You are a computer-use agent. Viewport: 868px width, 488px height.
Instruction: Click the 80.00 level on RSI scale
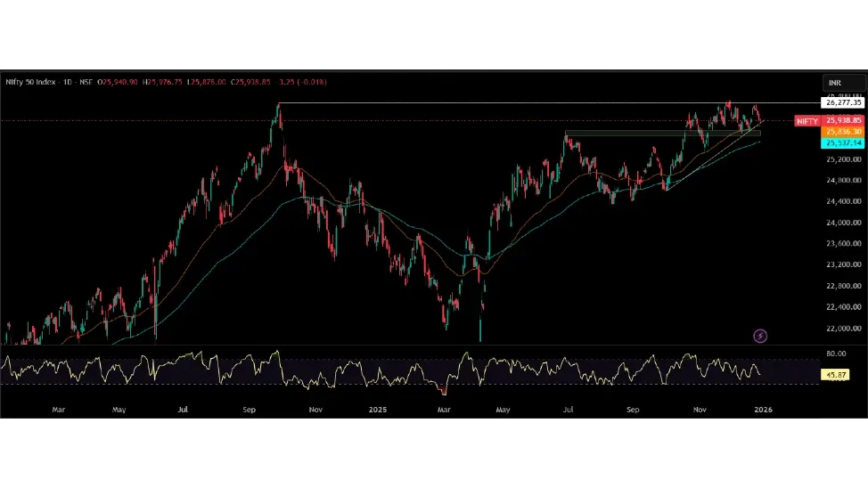point(836,354)
